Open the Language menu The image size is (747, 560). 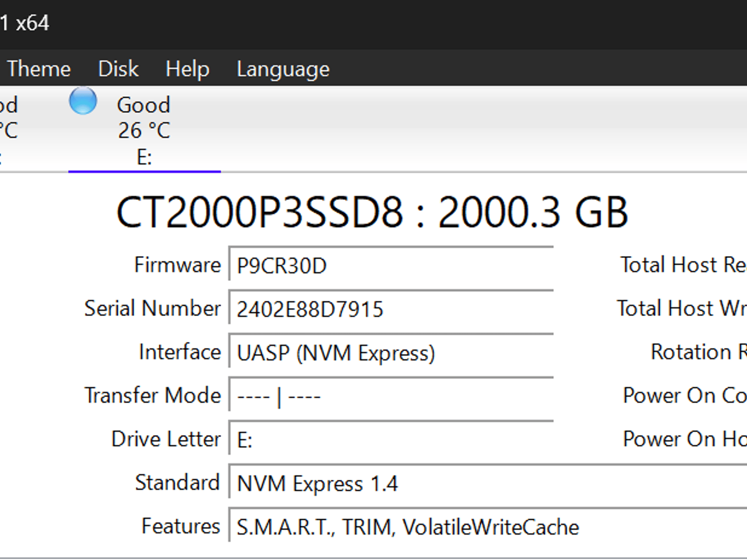pyautogui.click(x=283, y=69)
